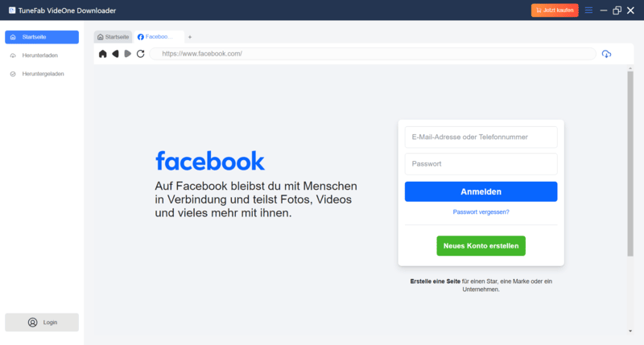Click the user avatar icon on the Login button

32,322
